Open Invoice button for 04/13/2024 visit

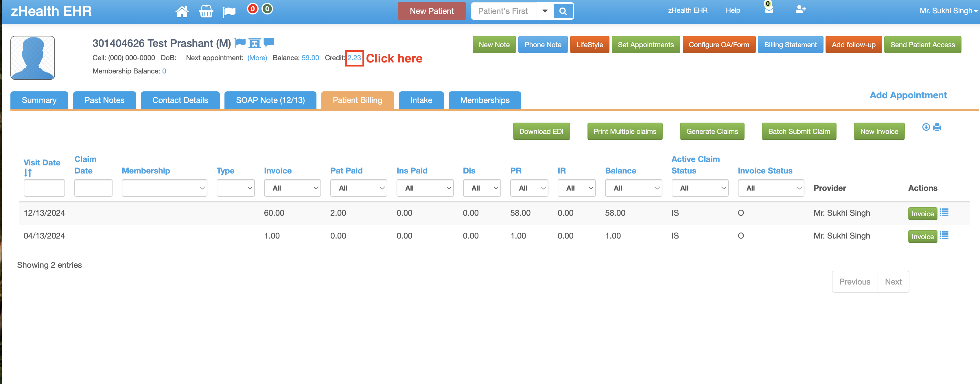pyautogui.click(x=922, y=237)
